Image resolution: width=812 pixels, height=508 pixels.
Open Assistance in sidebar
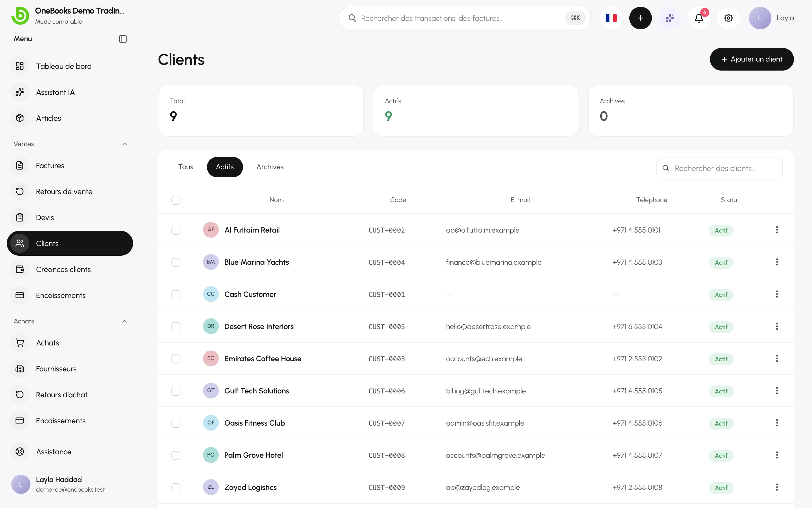coord(70,452)
